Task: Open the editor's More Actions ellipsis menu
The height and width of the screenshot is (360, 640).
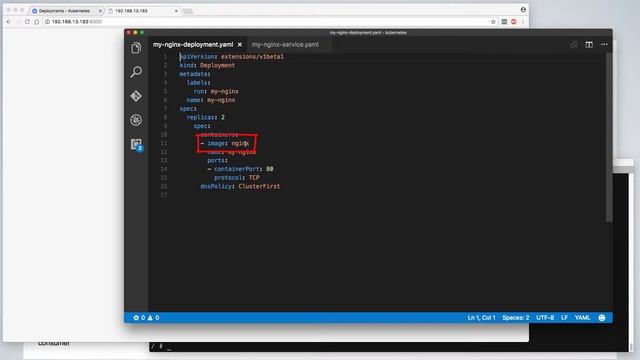Action: 604,44
